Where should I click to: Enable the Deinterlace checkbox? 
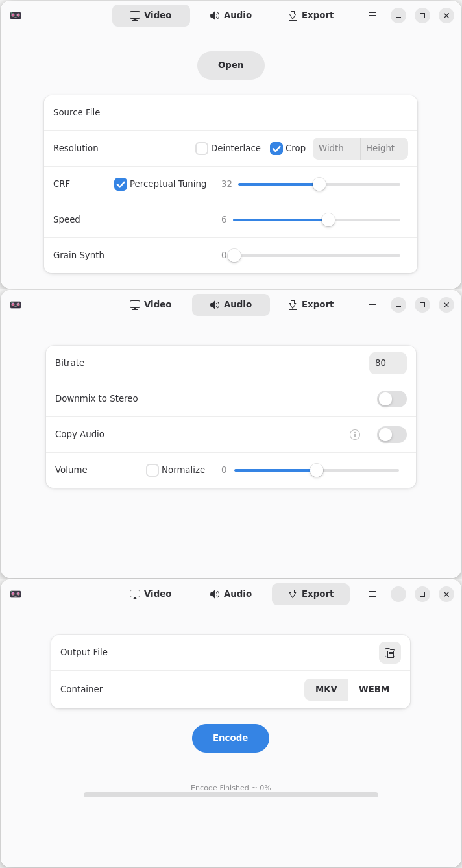(202, 149)
